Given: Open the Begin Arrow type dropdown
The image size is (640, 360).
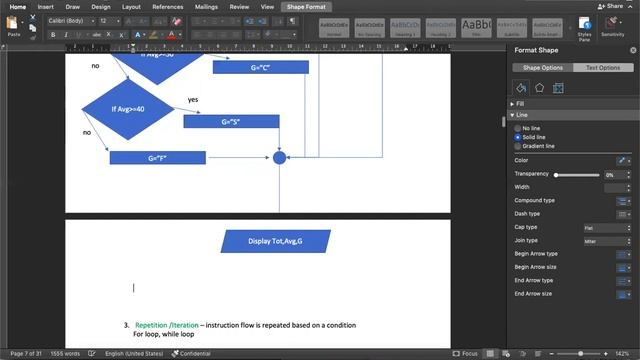Looking at the screenshot, I should 624,254.
